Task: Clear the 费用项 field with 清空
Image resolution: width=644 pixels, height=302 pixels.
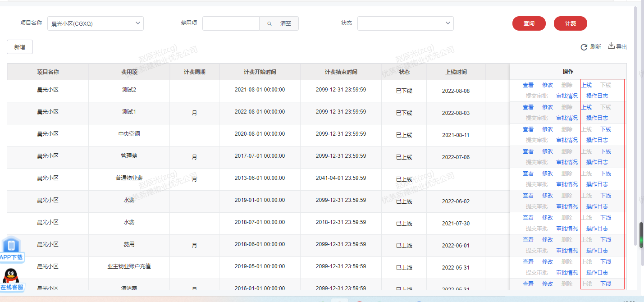Action: click(286, 23)
